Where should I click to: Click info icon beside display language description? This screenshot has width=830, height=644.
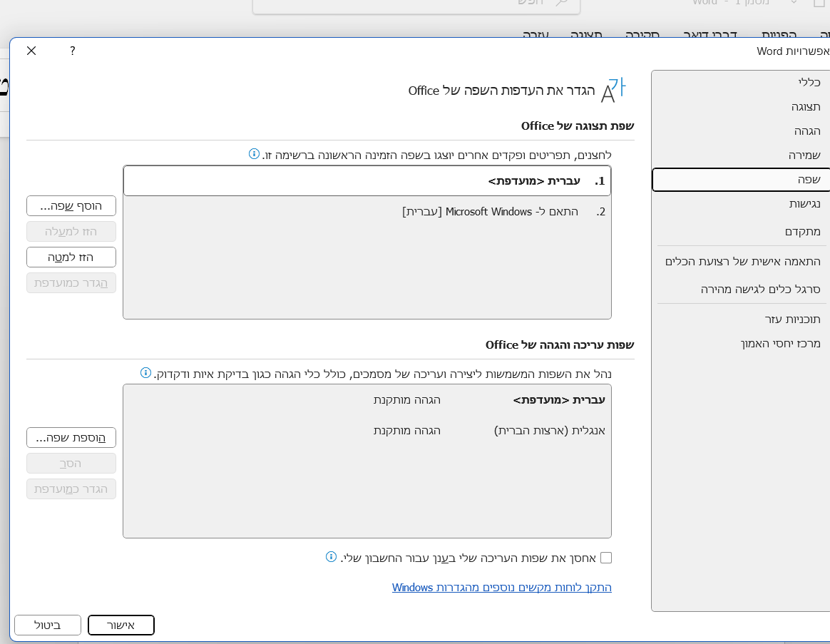254,154
